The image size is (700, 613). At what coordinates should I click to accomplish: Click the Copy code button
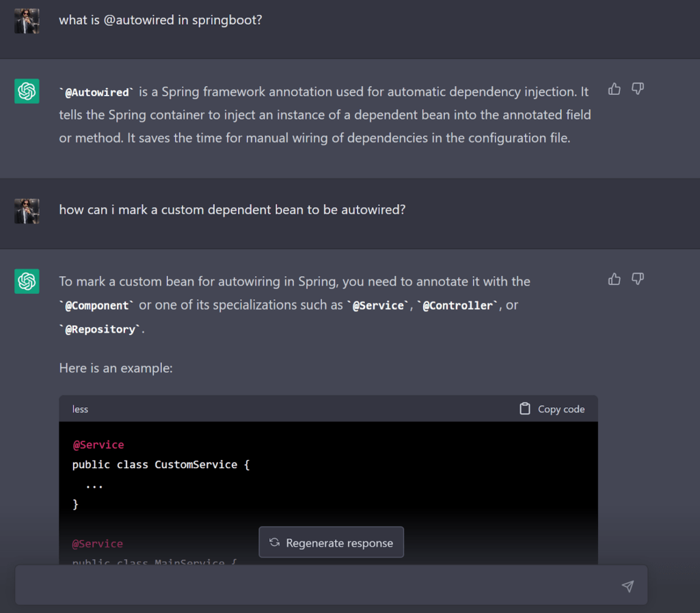(552, 409)
